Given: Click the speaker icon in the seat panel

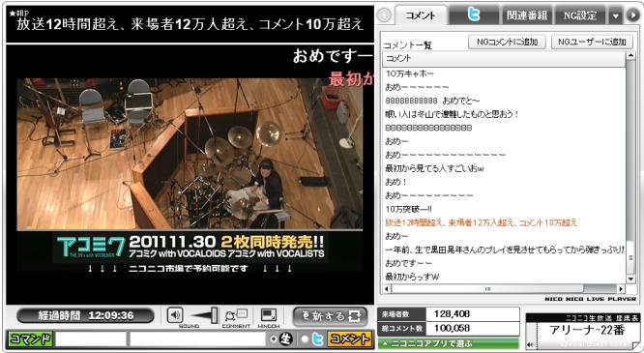Looking at the screenshot, I should [529, 344].
